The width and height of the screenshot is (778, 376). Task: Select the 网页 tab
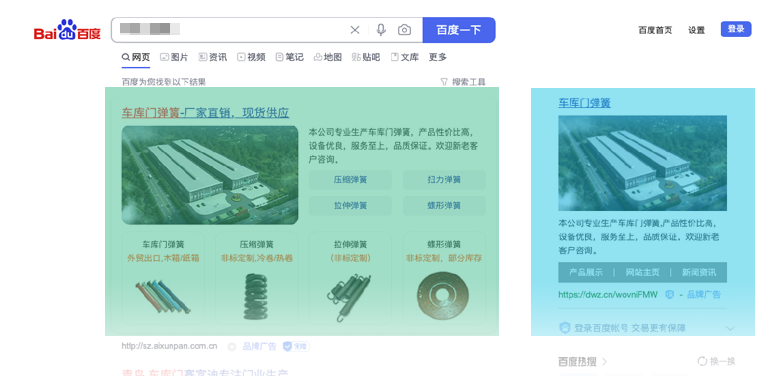(x=136, y=57)
